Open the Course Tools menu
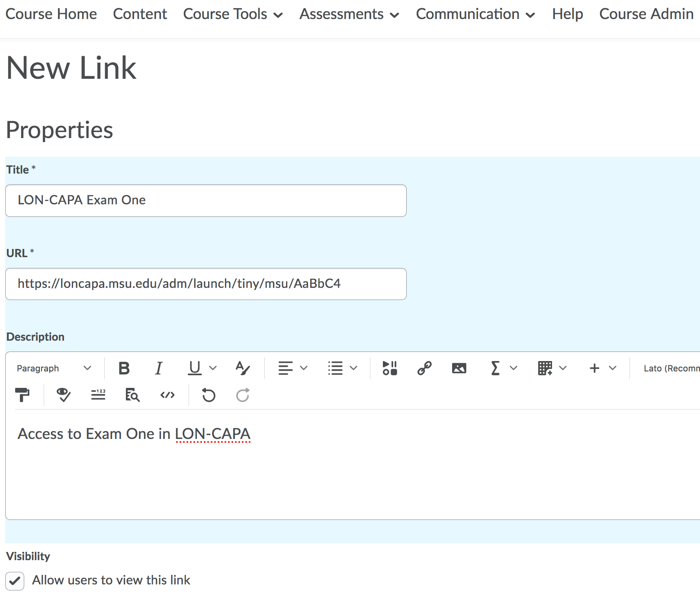Image resolution: width=700 pixels, height=600 pixels. pyautogui.click(x=233, y=14)
